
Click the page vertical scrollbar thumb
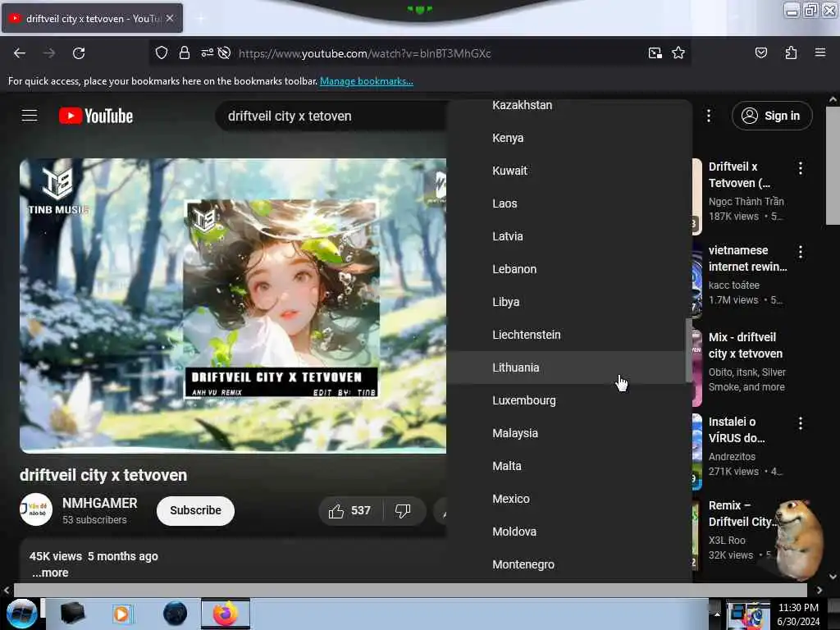pyautogui.click(x=833, y=166)
